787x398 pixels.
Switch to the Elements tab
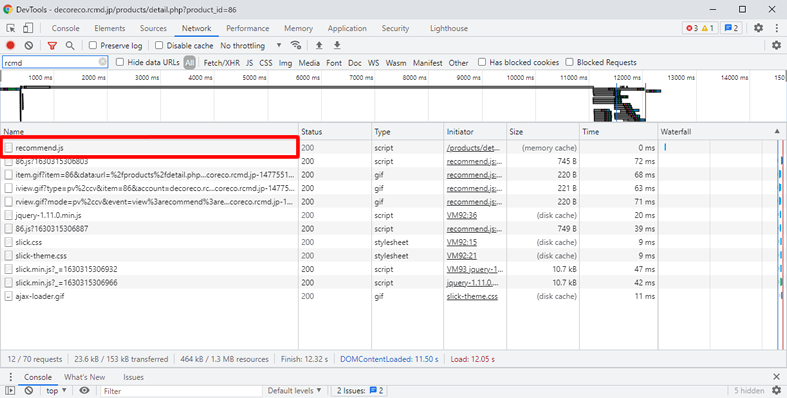109,28
